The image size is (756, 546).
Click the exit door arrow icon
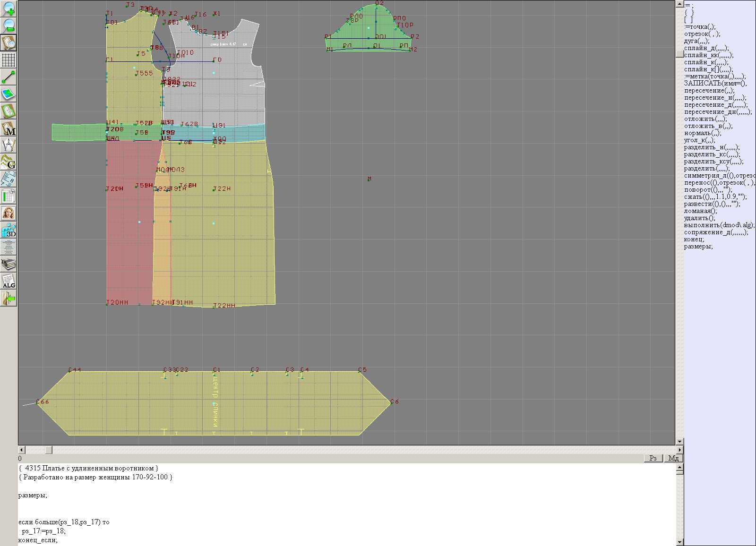pyautogui.click(x=9, y=298)
